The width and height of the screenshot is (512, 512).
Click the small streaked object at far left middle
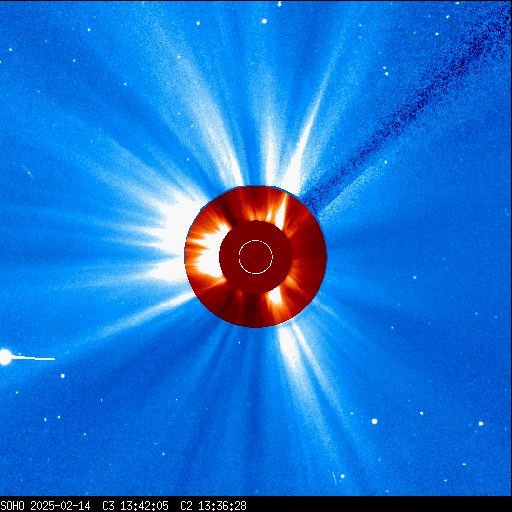pos(28,171)
